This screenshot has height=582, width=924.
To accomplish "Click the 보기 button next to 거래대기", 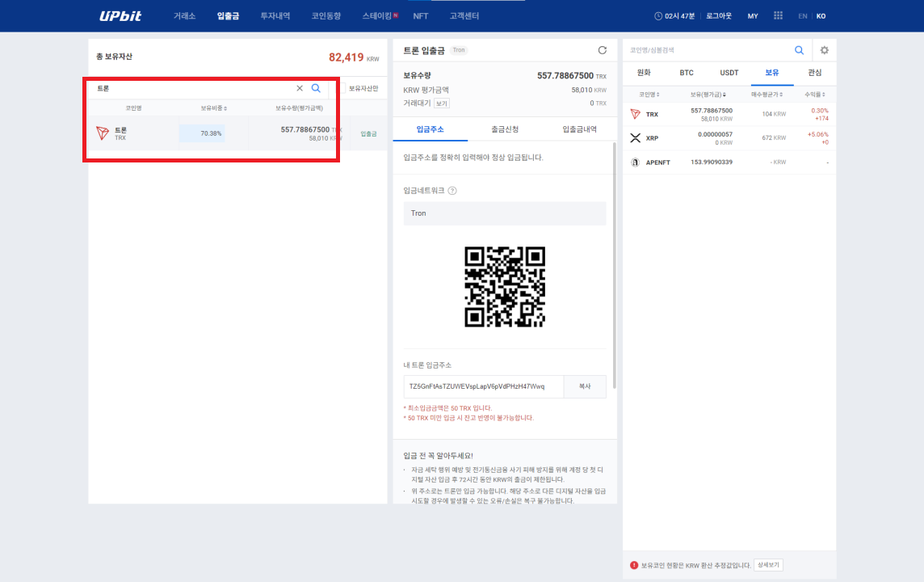I will pos(442,103).
